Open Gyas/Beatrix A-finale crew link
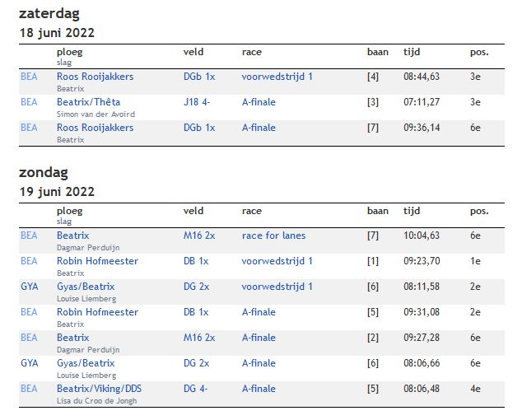This screenshot has width=522, height=420. point(86,363)
